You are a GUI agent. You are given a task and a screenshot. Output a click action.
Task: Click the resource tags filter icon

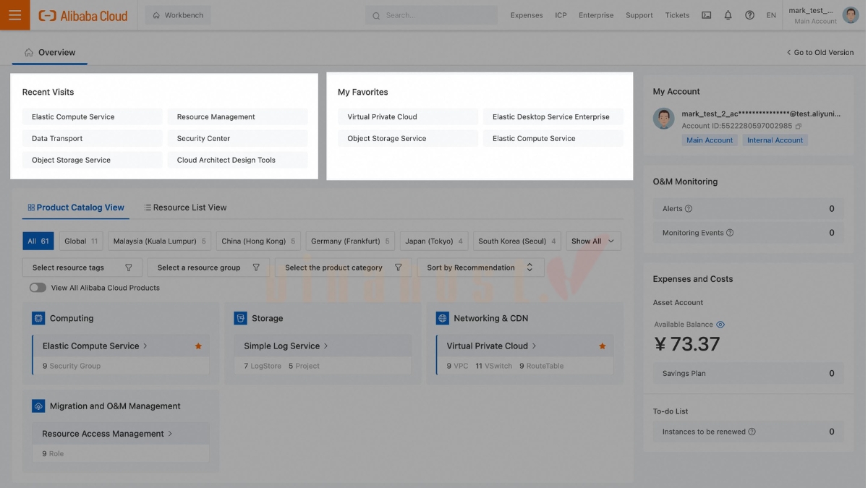129,267
